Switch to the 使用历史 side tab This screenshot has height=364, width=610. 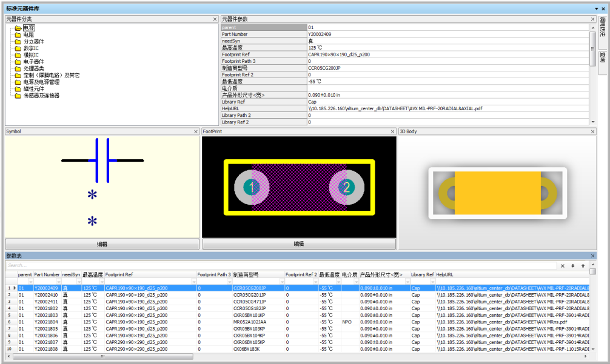tap(603, 30)
